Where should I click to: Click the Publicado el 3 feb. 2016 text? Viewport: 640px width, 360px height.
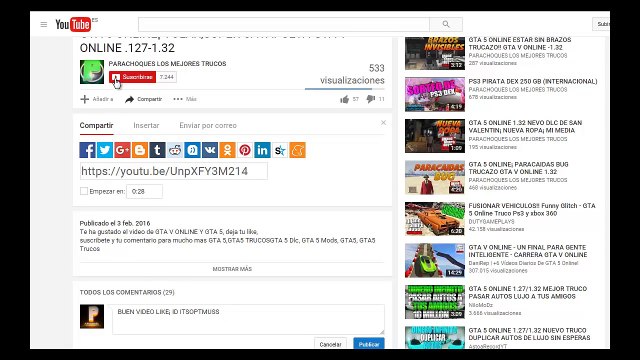115,223
